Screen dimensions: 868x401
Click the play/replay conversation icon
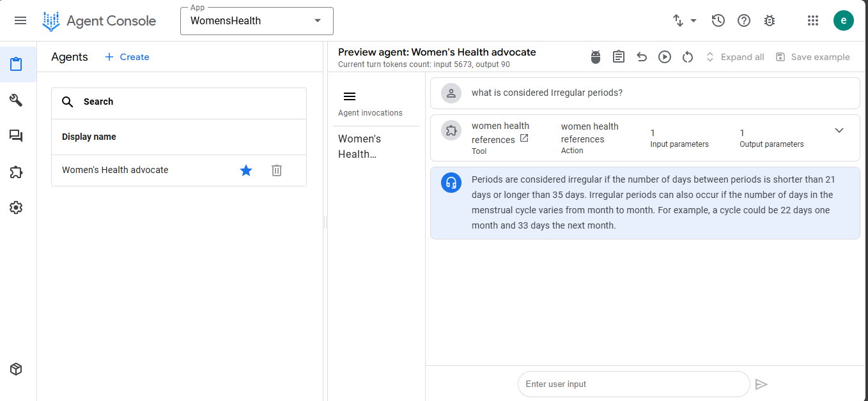point(665,57)
